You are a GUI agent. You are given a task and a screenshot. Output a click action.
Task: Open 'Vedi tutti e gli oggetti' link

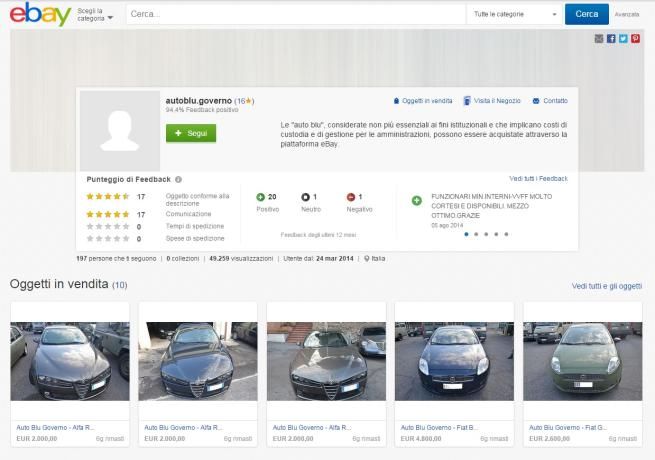click(607, 286)
